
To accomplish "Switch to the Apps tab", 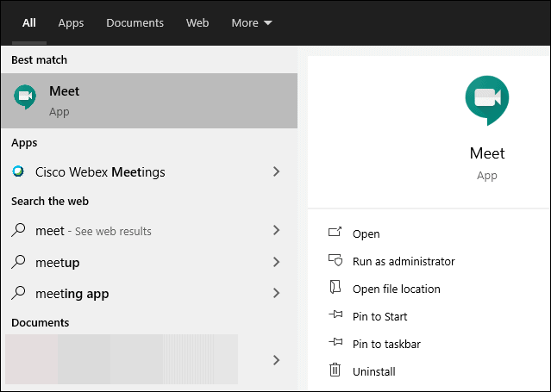I will 71,23.
